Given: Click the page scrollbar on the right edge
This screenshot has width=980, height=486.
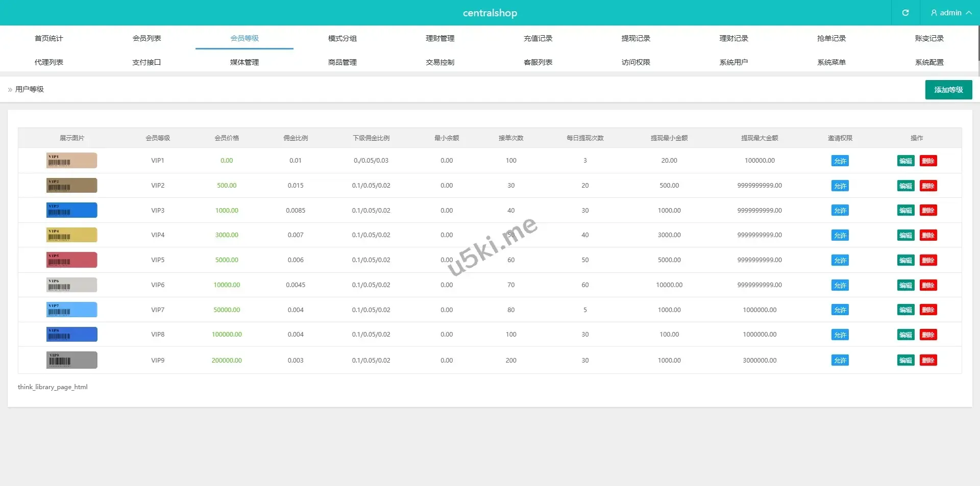Looking at the screenshot, I should [x=978, y=43].
